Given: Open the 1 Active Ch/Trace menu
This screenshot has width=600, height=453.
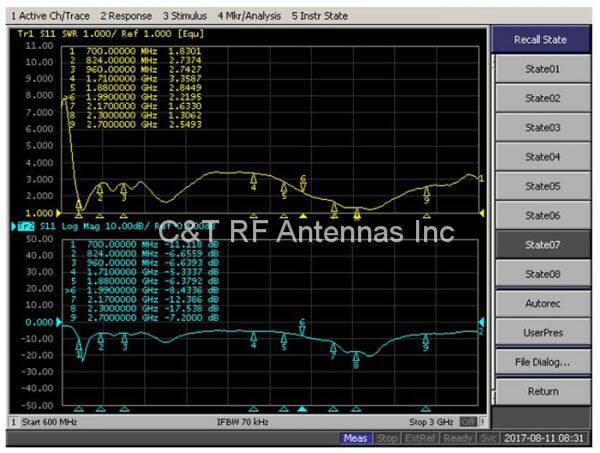Looking at the screenshot, I should pos(48,16).
